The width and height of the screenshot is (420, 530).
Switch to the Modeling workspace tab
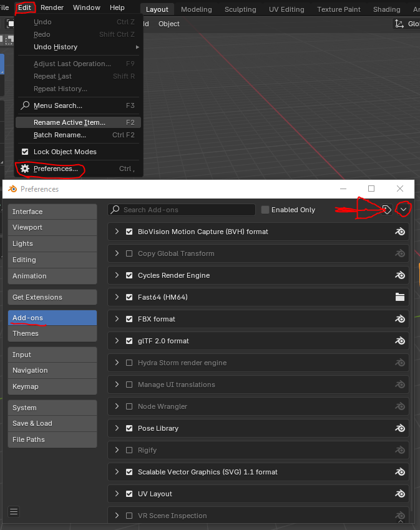197,9
